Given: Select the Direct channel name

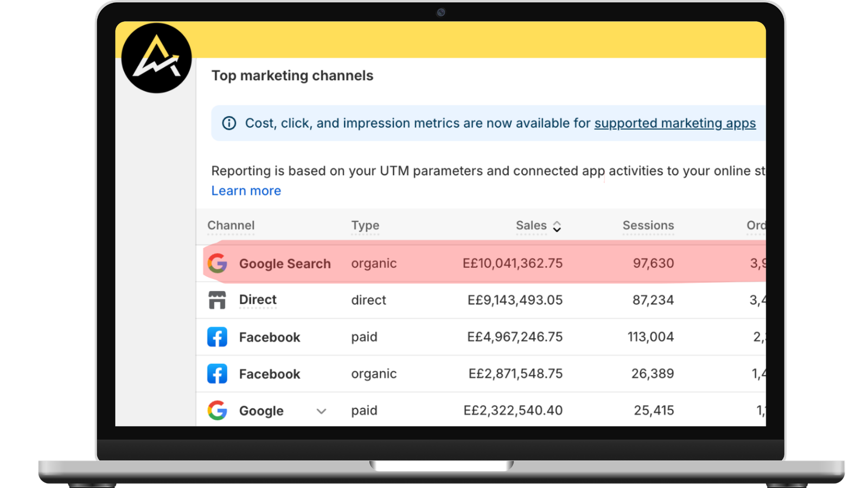Looking at the screenshot, I should coord(258,300).
